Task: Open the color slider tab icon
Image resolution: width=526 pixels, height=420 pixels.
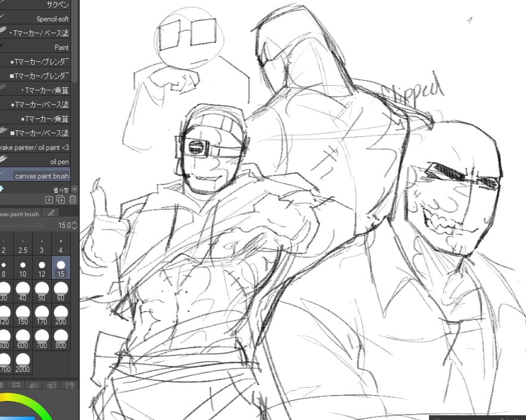Action: [x=16, y=385]
